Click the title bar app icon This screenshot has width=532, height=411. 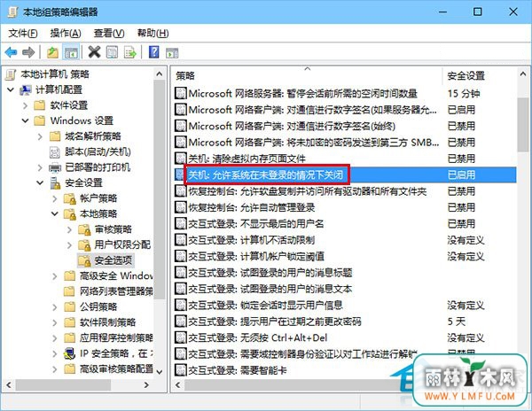tap(12, 12)
